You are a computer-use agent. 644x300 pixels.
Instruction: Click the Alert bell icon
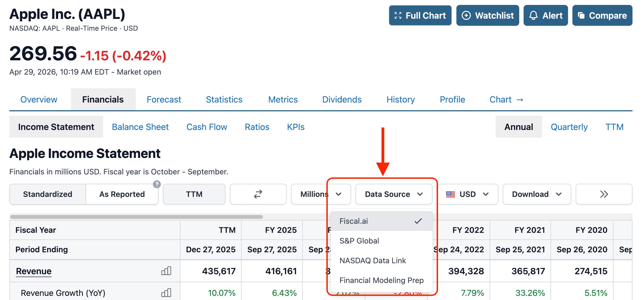533,16
